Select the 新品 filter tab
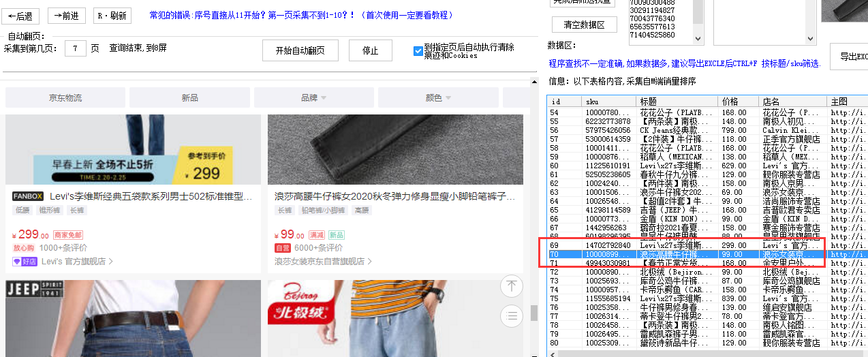The width and height of the screenshot is (868, 357). [x=189, y=98]
